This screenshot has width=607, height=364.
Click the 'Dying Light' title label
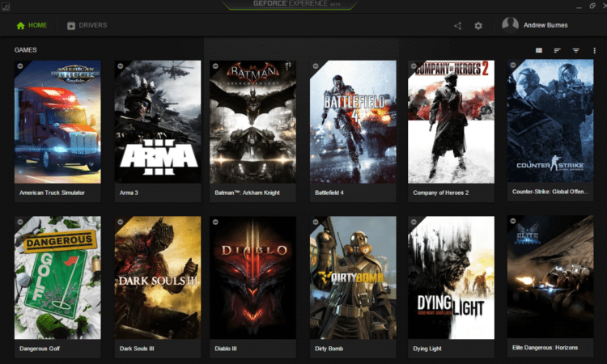[x=427, y=349]
